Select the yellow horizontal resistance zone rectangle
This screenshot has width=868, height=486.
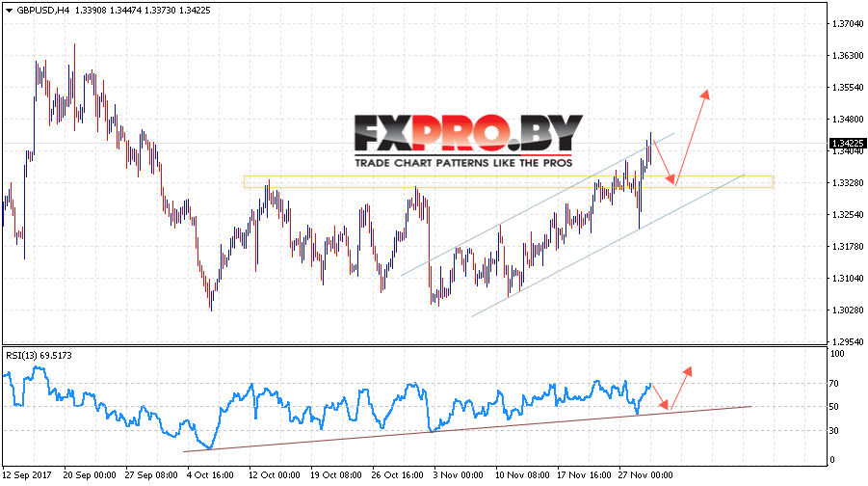(508, 181)
